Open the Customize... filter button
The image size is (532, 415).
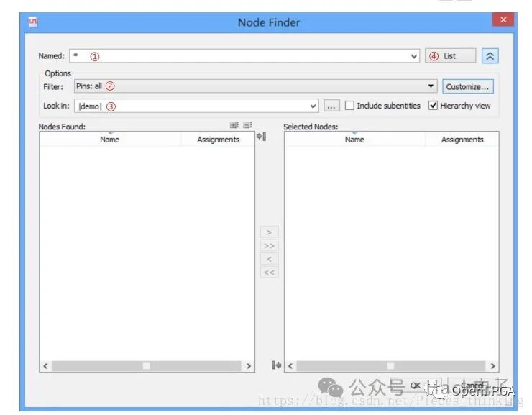[x=467, y=86]
